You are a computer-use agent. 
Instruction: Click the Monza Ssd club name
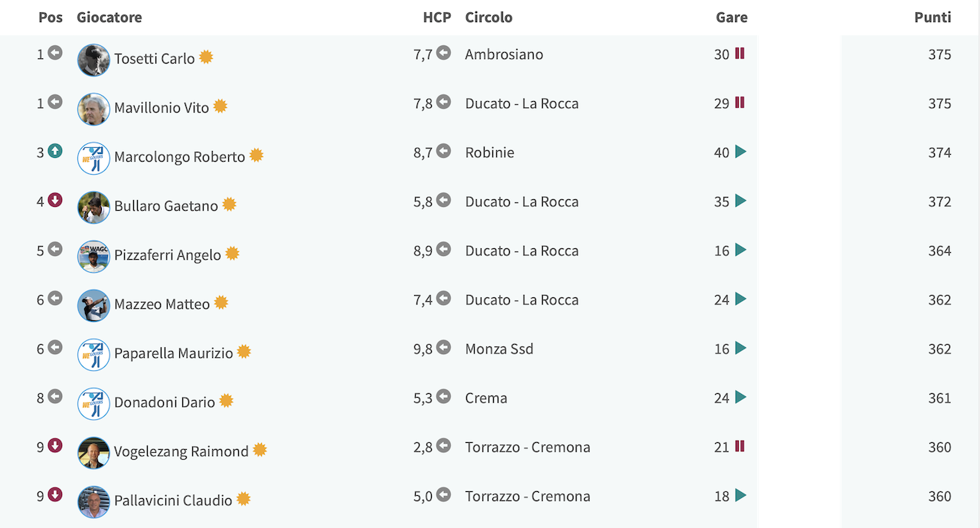point(499,349)
